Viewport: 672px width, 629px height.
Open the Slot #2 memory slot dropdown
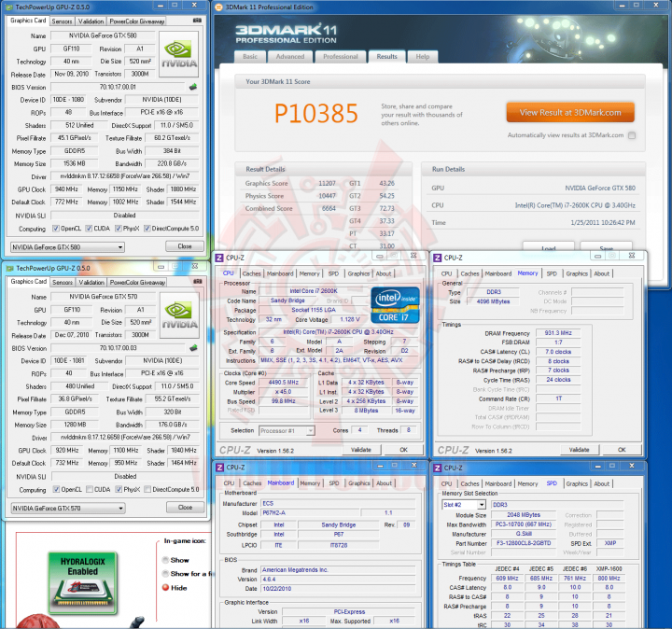point(464,505)
